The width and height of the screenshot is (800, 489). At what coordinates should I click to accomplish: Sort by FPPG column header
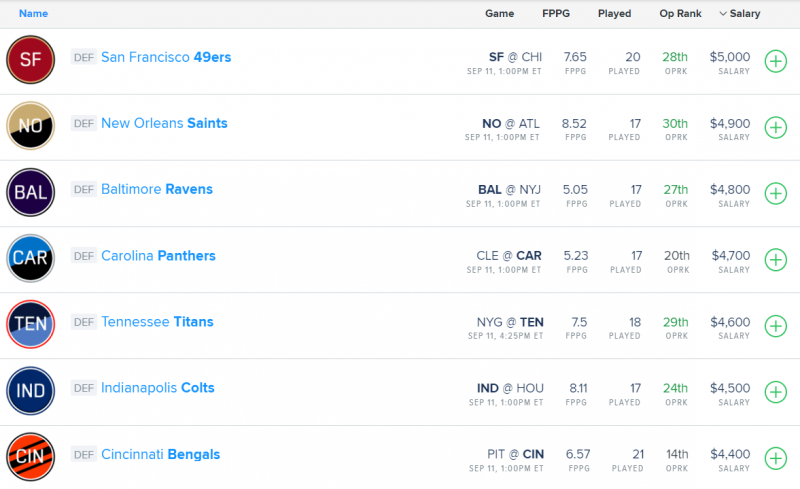point(556,14)
